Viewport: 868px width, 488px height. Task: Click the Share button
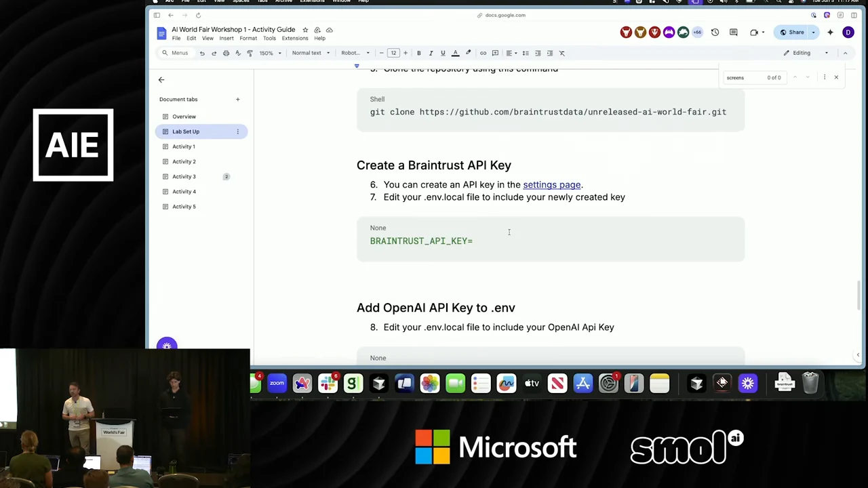click(x=793, y=33)
